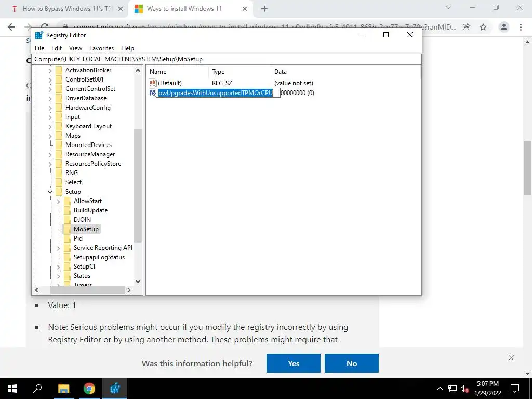Expand the ActivationBroker key
This screenshot has width=532, height=399.
(x=50, y=71)
